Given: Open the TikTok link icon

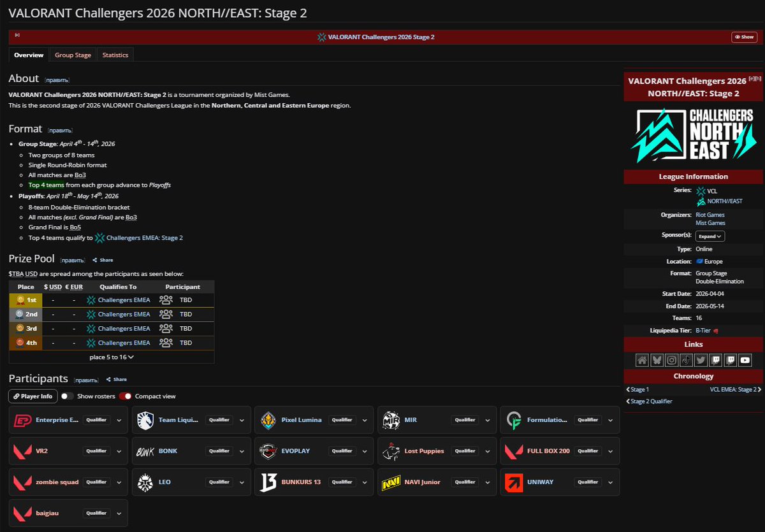Looking at the screenshot, I should tap(687, 360).
